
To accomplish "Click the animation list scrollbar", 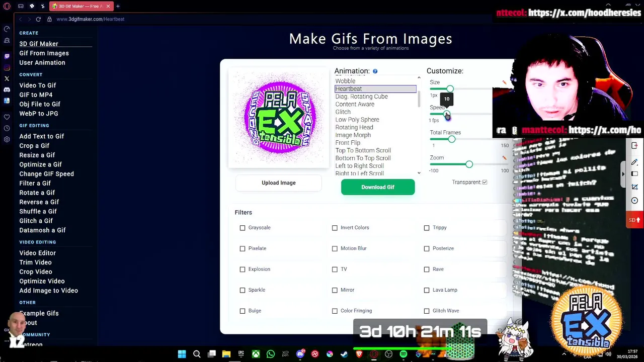I will tap(419, 100).
